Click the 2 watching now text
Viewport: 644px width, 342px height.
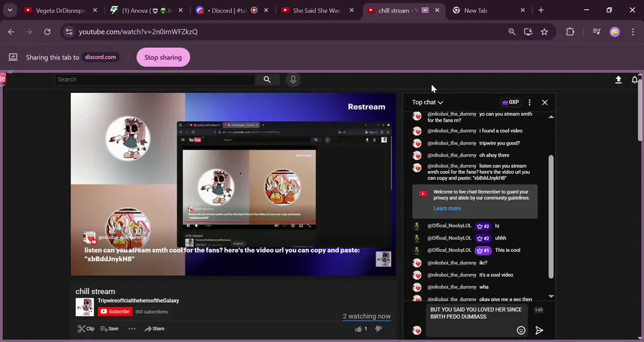(x=367, y=316)
